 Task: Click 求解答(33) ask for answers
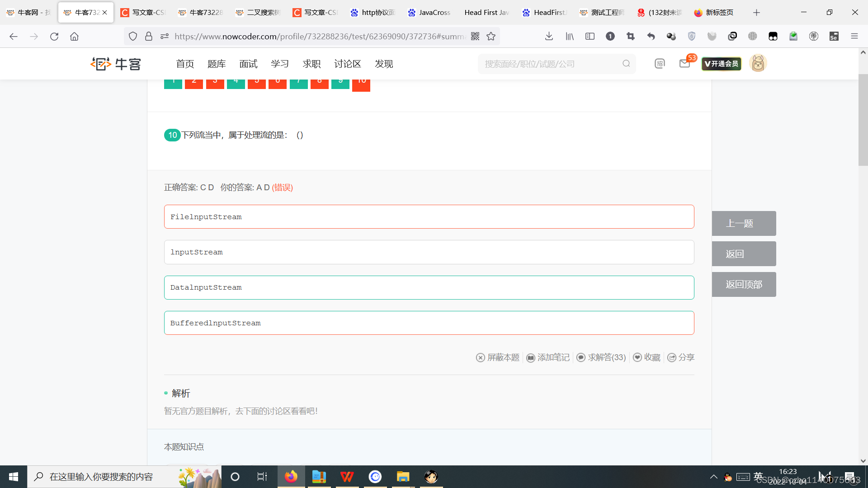(601, 357)
